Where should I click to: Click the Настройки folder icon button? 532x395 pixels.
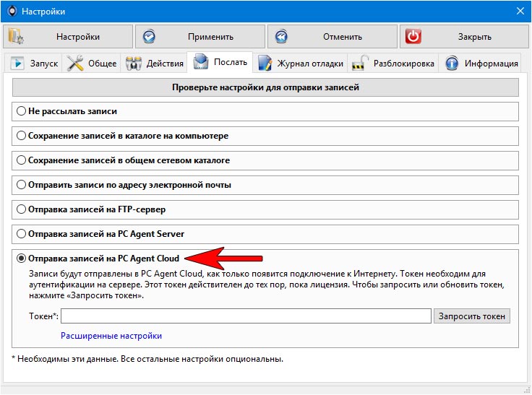16,37
